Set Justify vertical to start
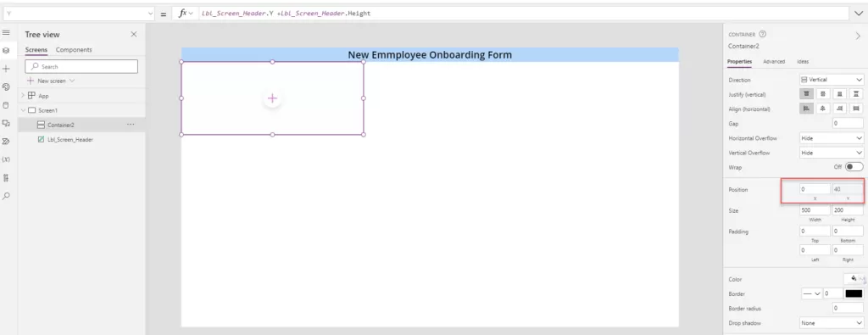868x335 pixels. [807, 94]
